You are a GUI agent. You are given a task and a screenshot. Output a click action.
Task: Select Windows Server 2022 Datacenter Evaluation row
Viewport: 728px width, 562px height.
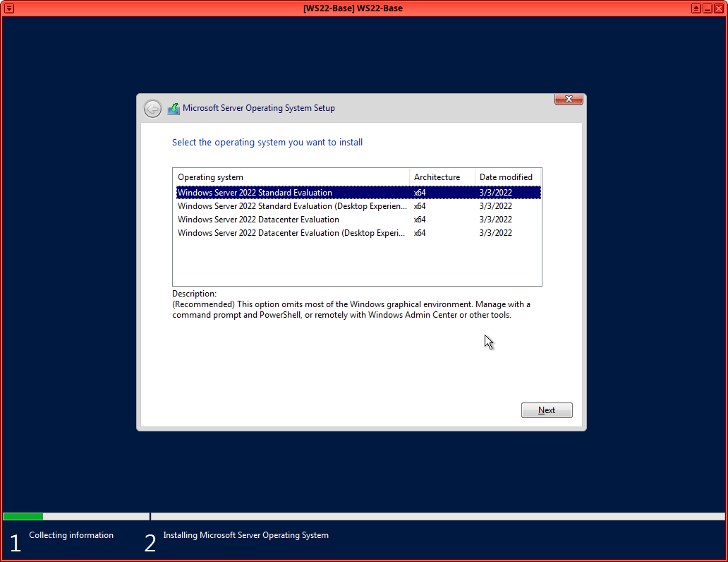pyautogui.click(x=358, y=220)
